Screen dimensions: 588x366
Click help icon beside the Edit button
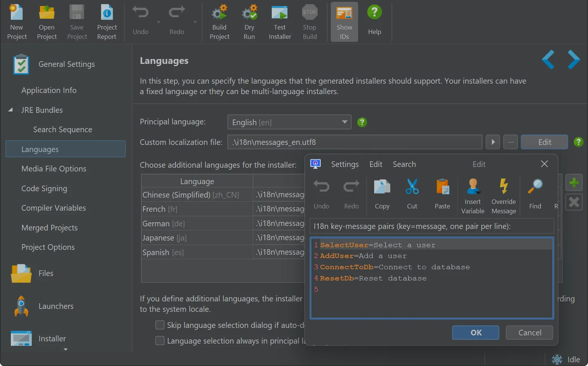(578, 142)
